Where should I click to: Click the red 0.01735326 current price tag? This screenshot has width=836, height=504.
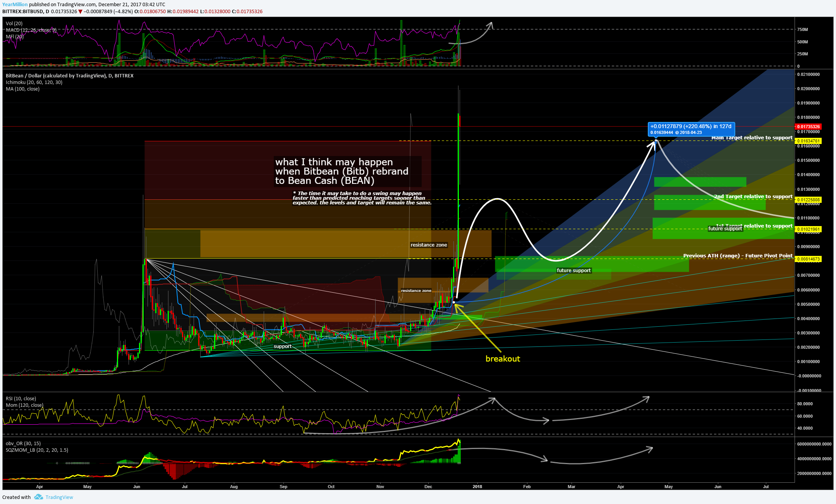coord(808,127)
